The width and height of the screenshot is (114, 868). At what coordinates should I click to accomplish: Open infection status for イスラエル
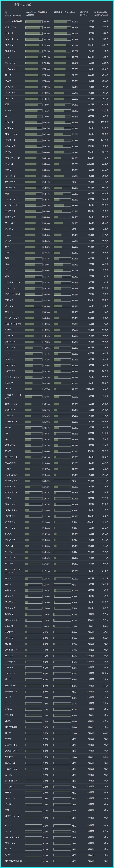point(10,140)
